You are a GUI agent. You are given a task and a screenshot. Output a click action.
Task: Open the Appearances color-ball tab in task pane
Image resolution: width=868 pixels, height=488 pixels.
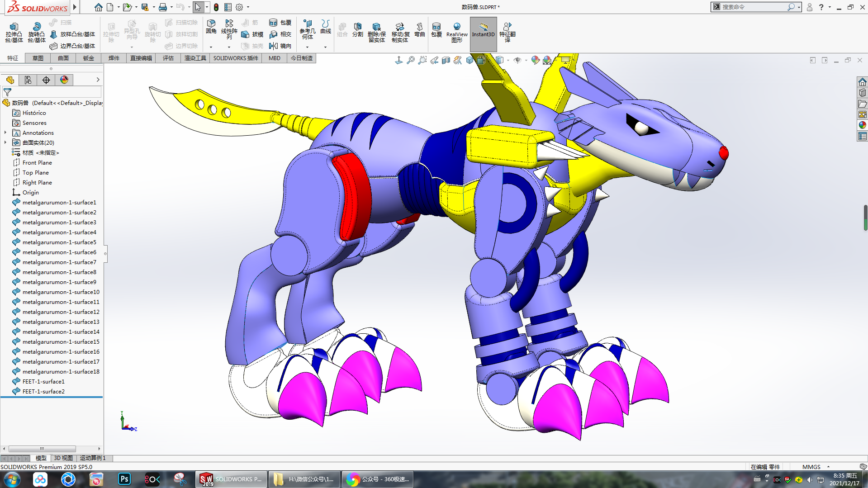863,125
